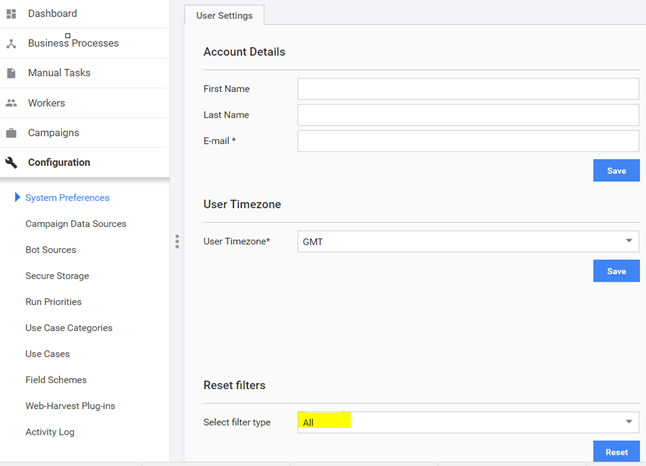Select System Preferences submenu item
The width and height of the screenshot is (646, 466).
tap(67, 198)
